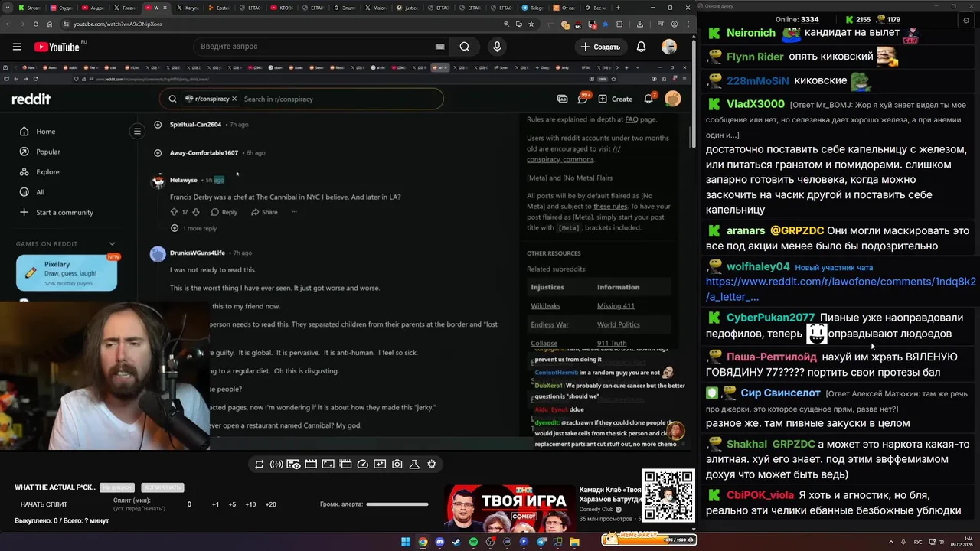Screen dimensions: 980x551
Task: Expand the Spiritual-Can2604 collapsed comment
Action: tap(158, 124)
